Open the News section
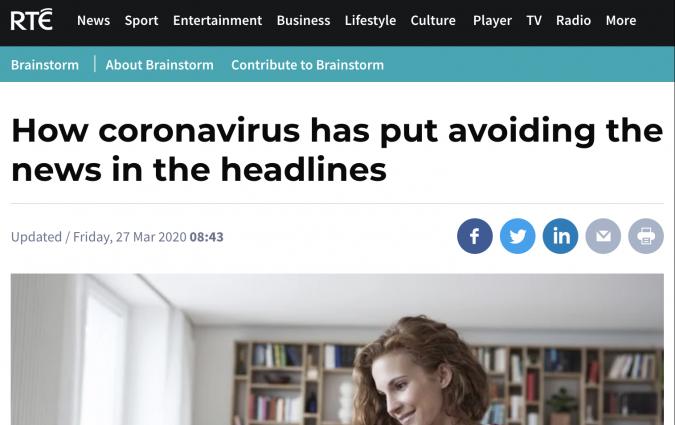The height and width of the screenshot is (425, 675). pos(93,20)
